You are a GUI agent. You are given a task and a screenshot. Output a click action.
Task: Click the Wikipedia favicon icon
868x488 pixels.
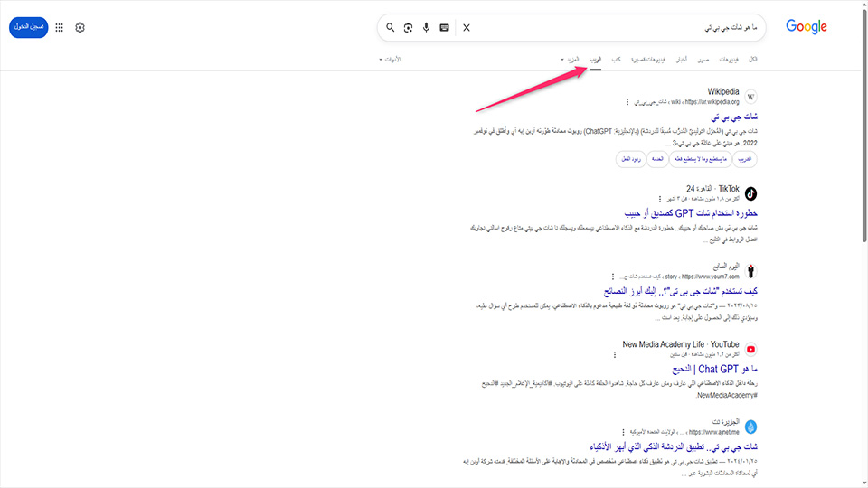pos(750,97)
